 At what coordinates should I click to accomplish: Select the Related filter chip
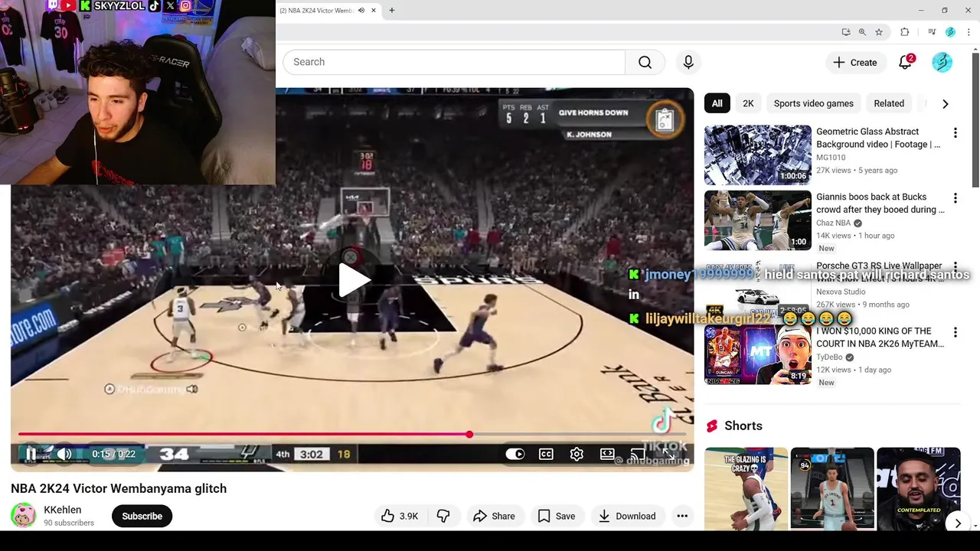[x=889, y=103]
